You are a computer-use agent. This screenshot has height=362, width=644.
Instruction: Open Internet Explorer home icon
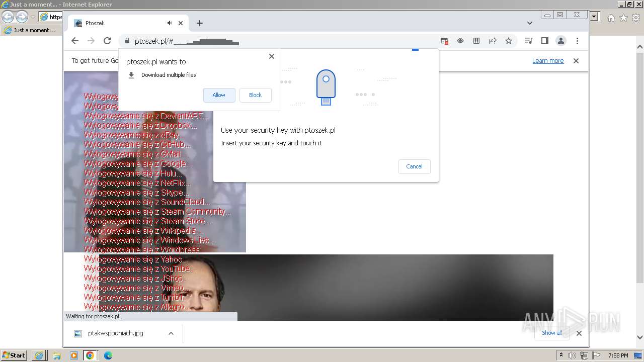pos(611,18)
